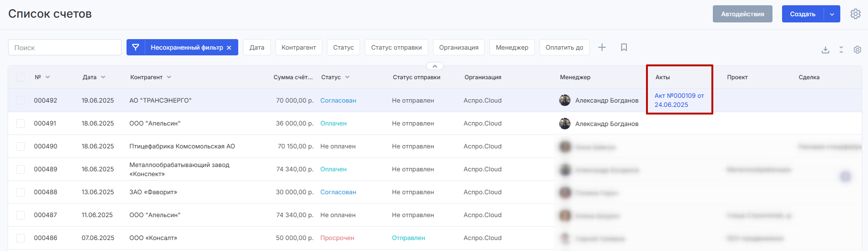Open table column settings gear
The image size is (868, 251).
pos(857,50)
